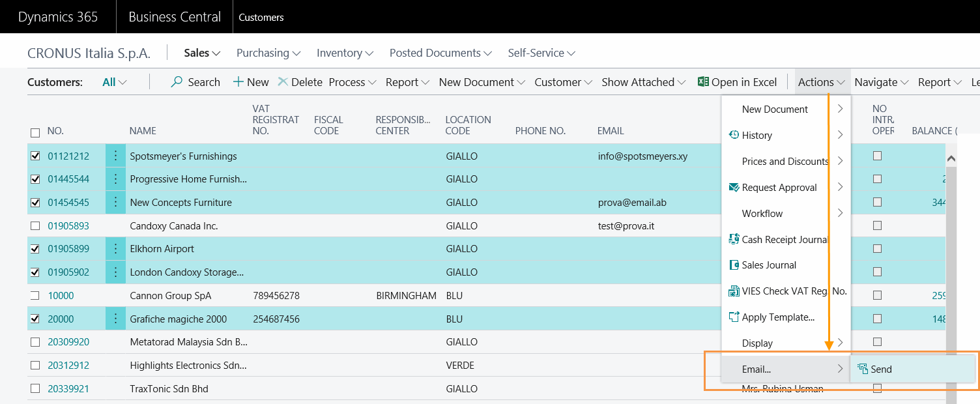Image resolution: width=980 pixels, height=404 pixels.
Task: Uncheck customer 01445544 checkbox
Action: (35, 179)
